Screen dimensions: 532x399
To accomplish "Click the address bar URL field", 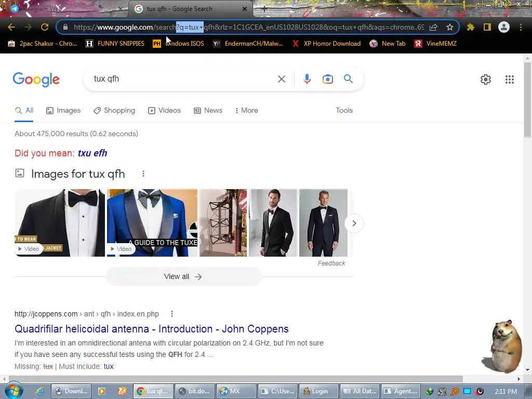I will click(x=248, y=27).
